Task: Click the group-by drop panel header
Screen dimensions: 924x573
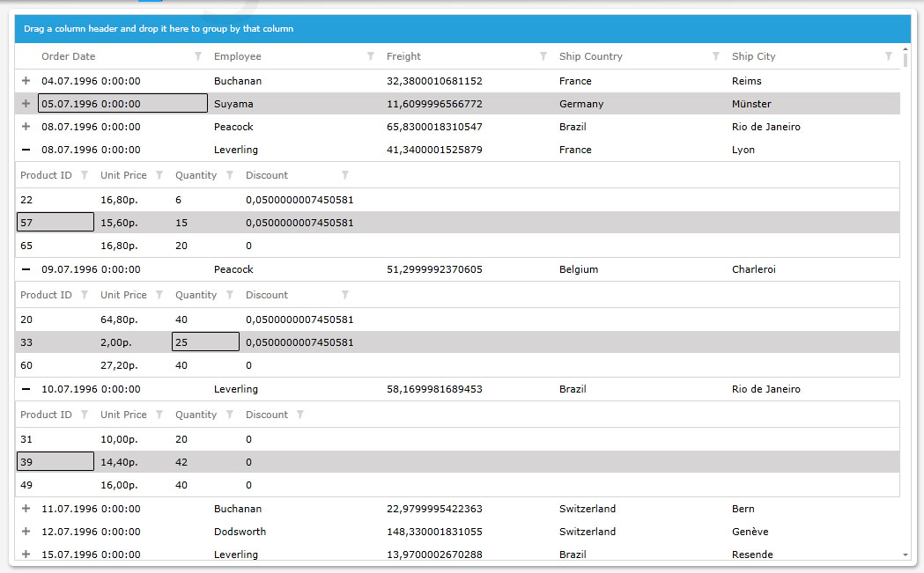Action: pos(462,29)
